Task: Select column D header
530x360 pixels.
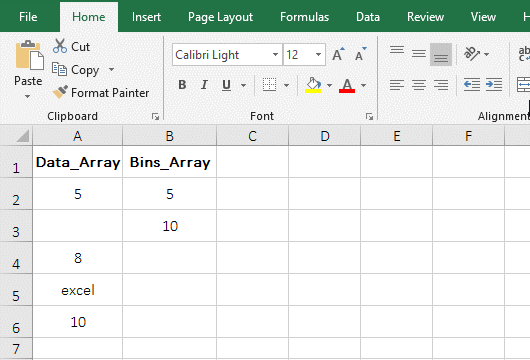Action: [324, 136]
